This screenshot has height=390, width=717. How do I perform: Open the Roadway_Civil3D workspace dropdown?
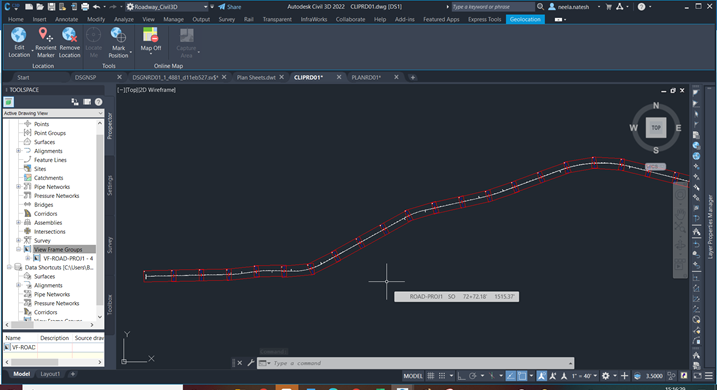point(167,7)
